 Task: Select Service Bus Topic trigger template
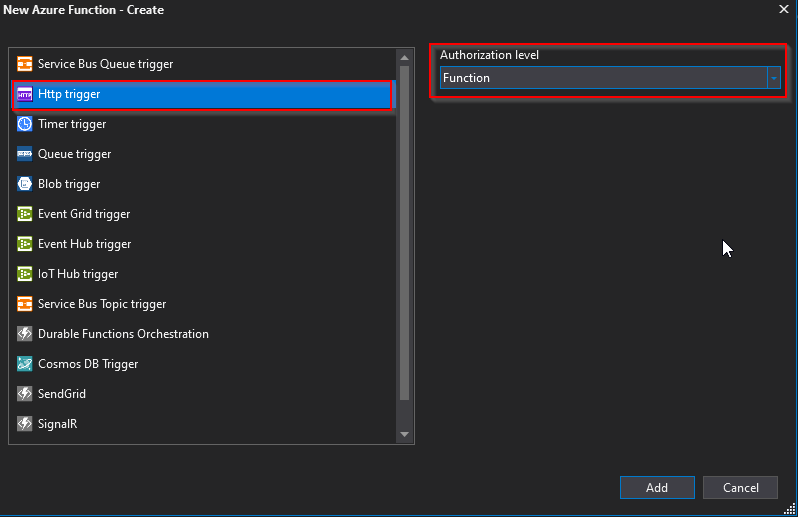[x=203, y=304]
